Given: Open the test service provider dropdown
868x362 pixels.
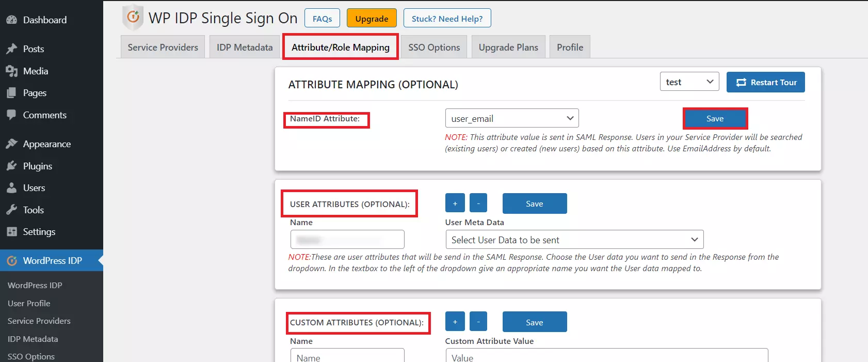Looking at the screenshot, I should [x=689, y=82].
